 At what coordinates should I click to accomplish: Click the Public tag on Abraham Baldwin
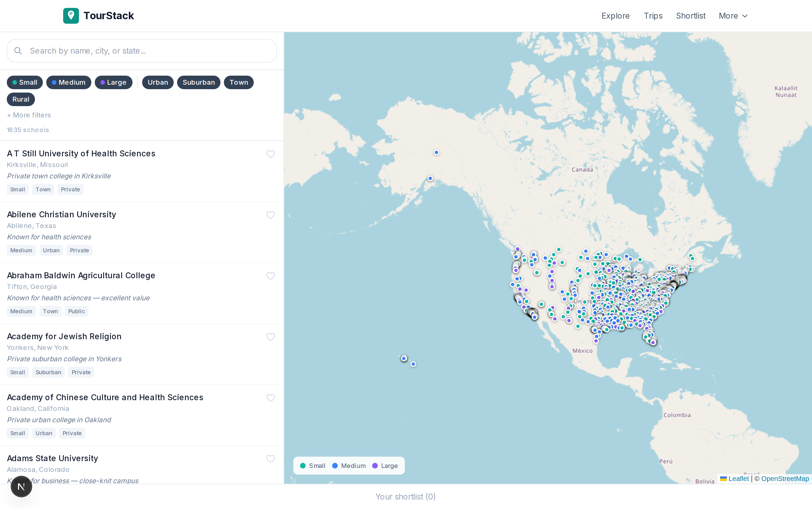pos(76,312)
